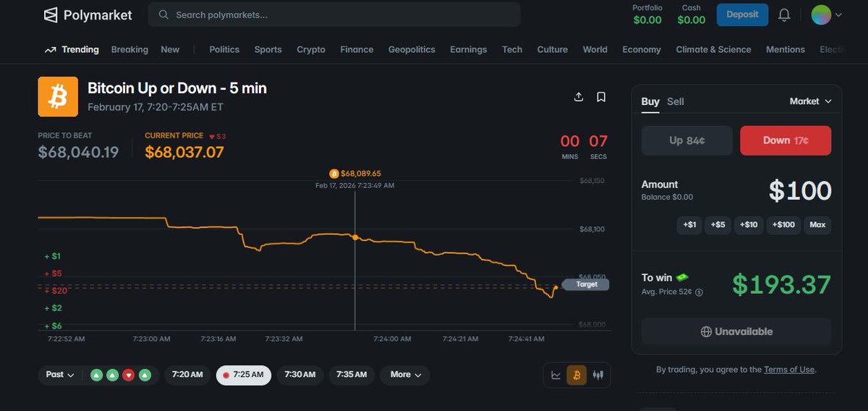Screen dimensions: 868x411
Task: Go to the World category
Action: [x=595, y=50]
